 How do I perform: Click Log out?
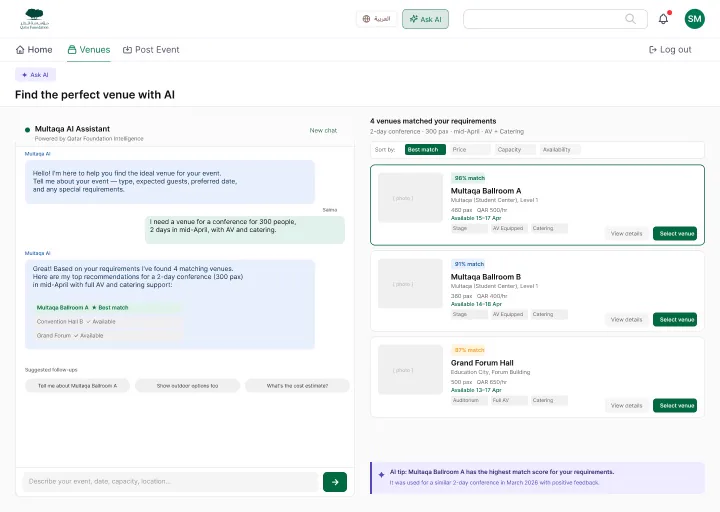pos(670,50)
